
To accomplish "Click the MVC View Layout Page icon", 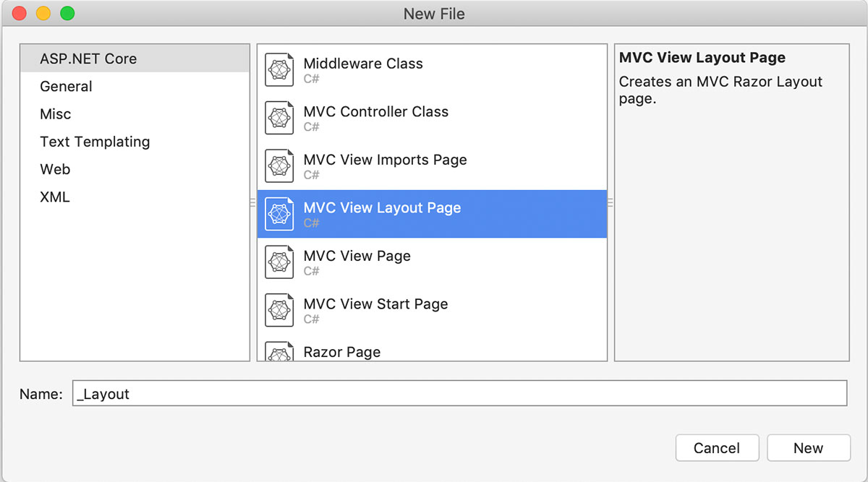I will click(x=279, y=215).
